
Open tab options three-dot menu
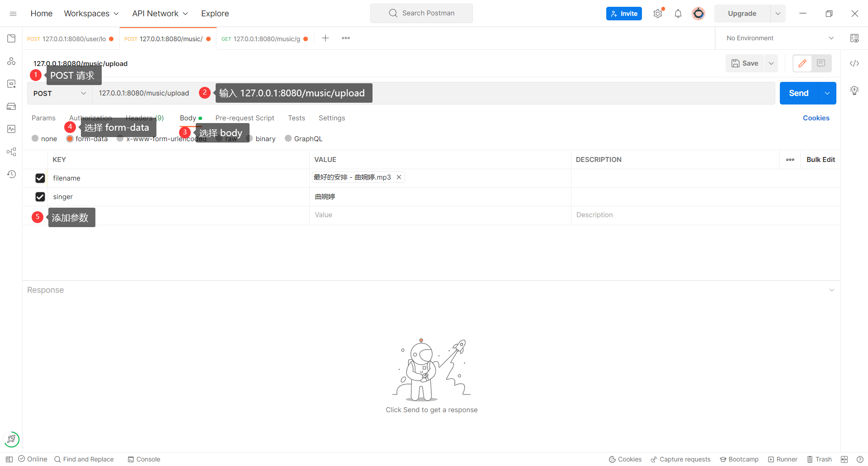[346, 38]
